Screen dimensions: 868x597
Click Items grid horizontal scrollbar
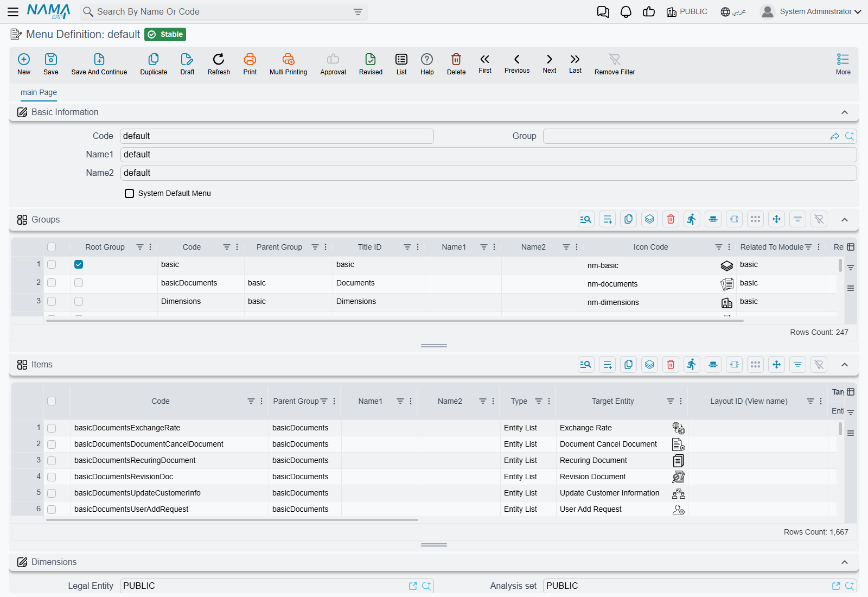pyautogui.click(x=232, y=520)
